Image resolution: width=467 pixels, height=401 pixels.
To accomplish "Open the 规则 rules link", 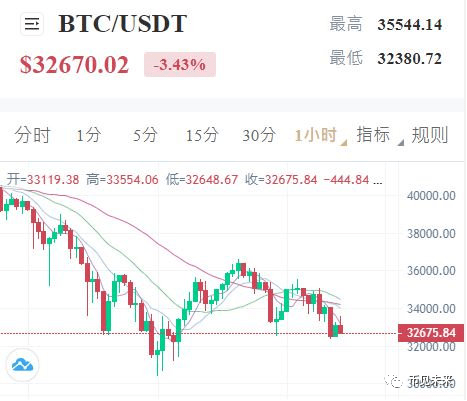I will click(x=430, y=135).
